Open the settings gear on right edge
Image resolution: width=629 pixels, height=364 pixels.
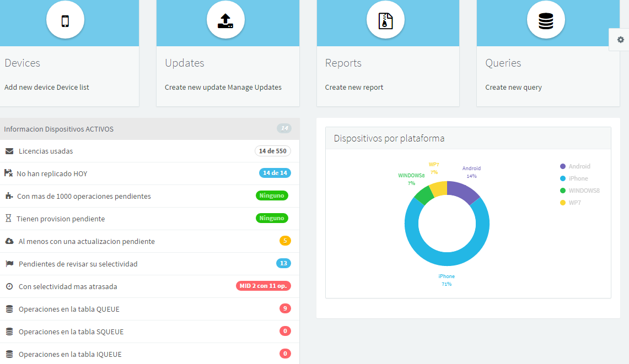pyautogui.click(x=620, y=40)
